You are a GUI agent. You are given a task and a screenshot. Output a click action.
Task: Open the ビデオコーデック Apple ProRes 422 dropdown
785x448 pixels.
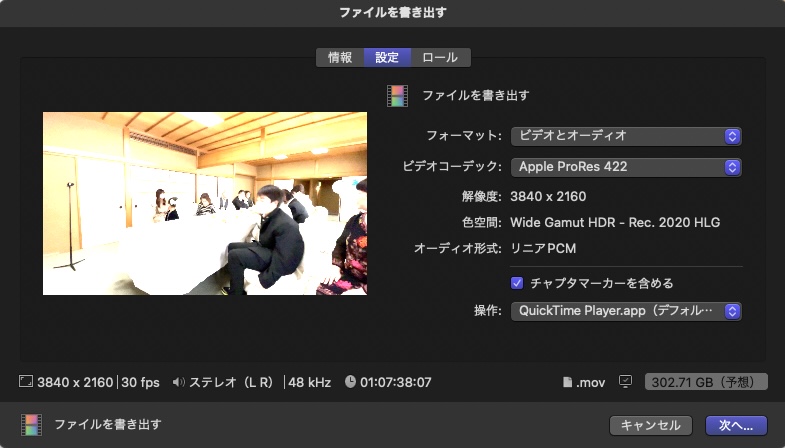(x=626, y=166)
